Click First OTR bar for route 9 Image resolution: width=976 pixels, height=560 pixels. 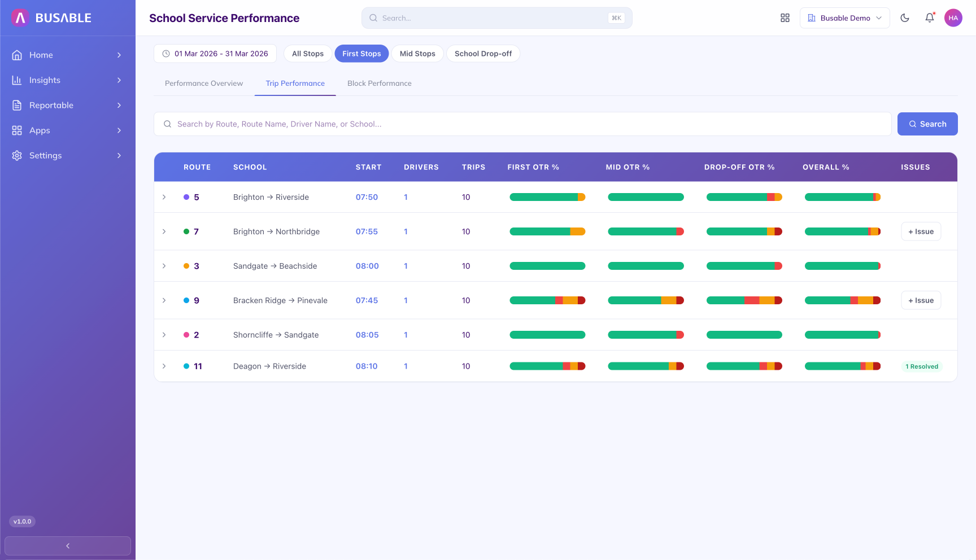click(x=547, y=300)
